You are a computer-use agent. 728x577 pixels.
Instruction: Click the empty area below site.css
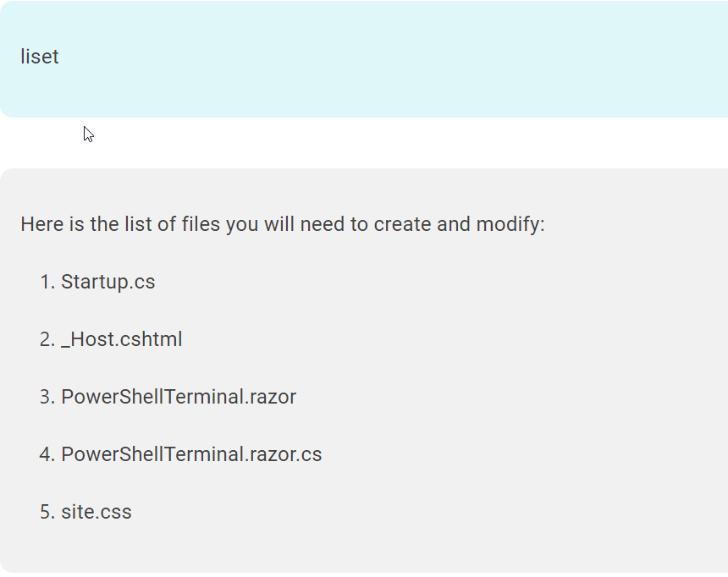tap(364, 547)
